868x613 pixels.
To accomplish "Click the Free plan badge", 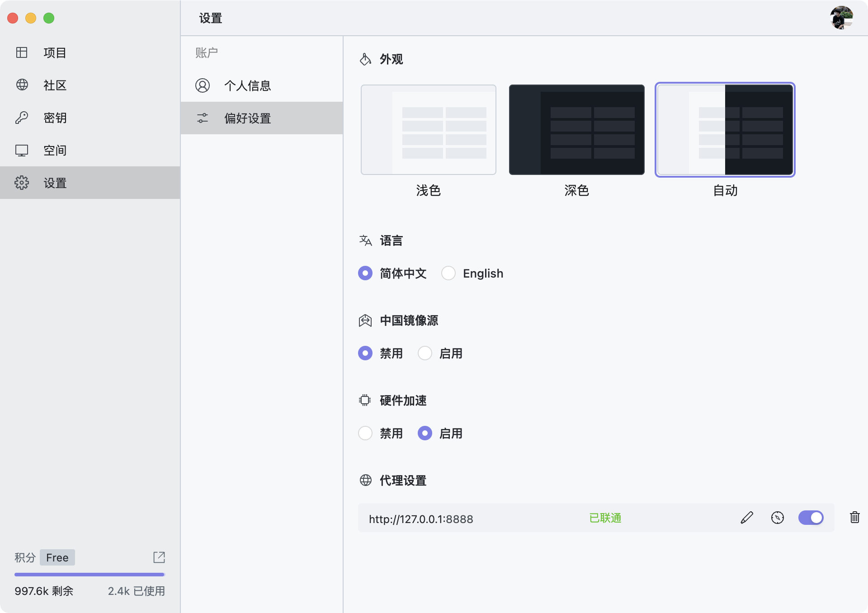I will (x=57, y=557).
